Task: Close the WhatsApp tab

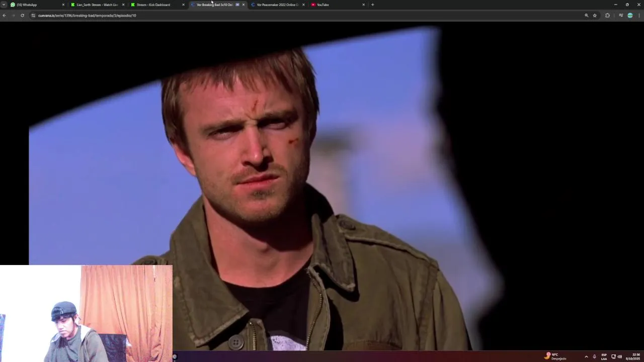Action: [63, 5]
